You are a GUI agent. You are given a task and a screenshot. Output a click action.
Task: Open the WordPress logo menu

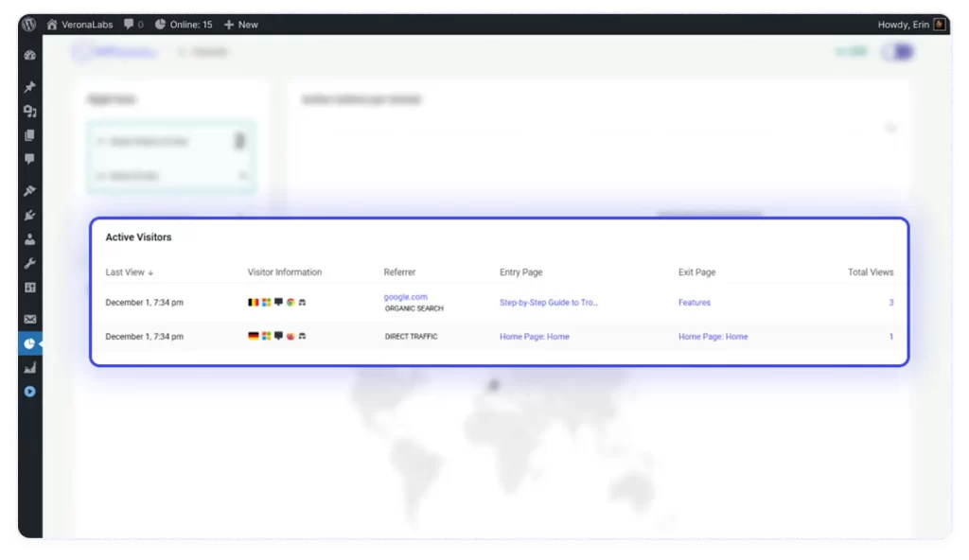coord(28,24)
